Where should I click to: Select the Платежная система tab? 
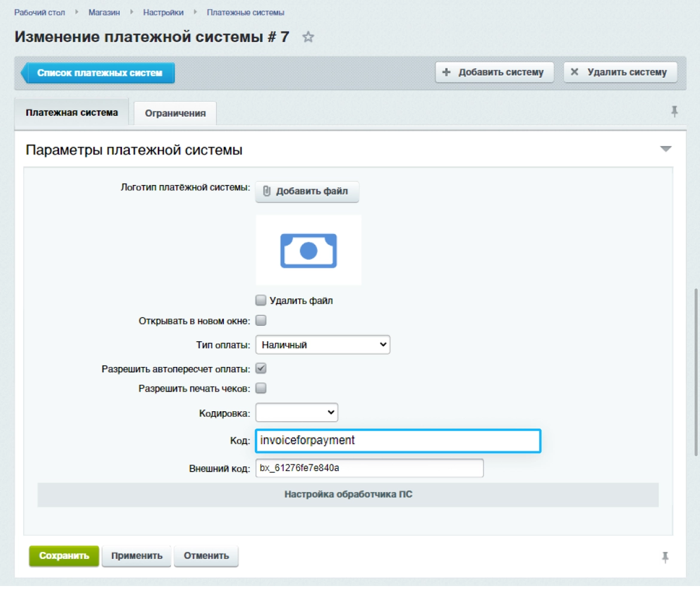pyautogui.click(x=72, y=113)
